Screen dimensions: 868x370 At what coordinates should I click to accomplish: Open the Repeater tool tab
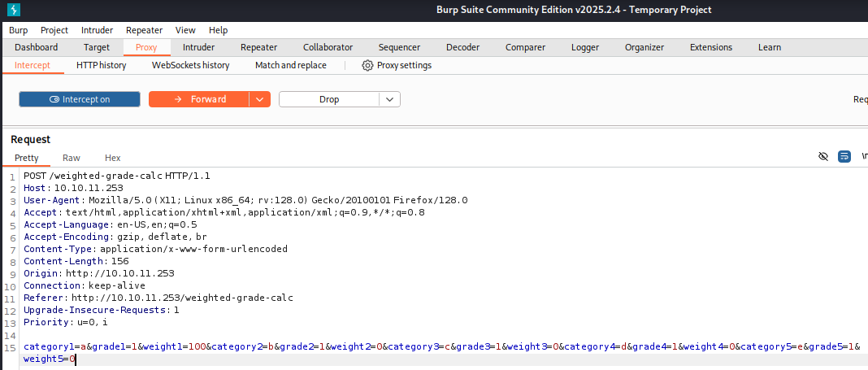tap(258, 47)
